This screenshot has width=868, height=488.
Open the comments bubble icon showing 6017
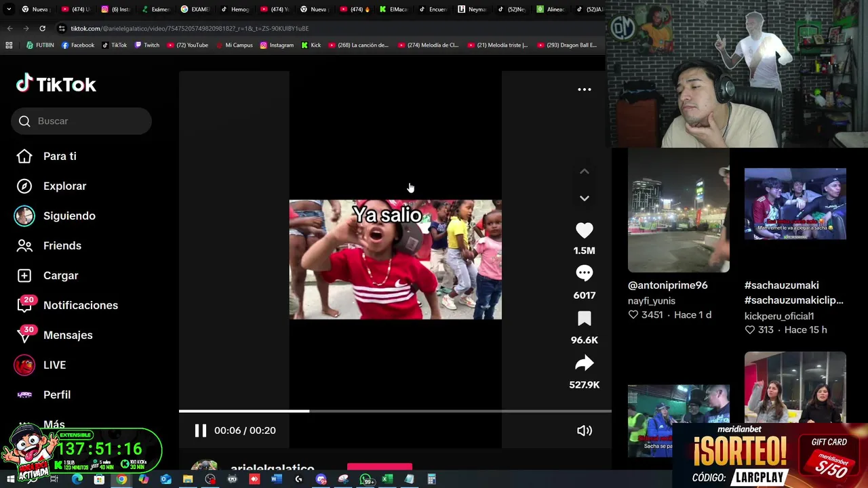584,273
